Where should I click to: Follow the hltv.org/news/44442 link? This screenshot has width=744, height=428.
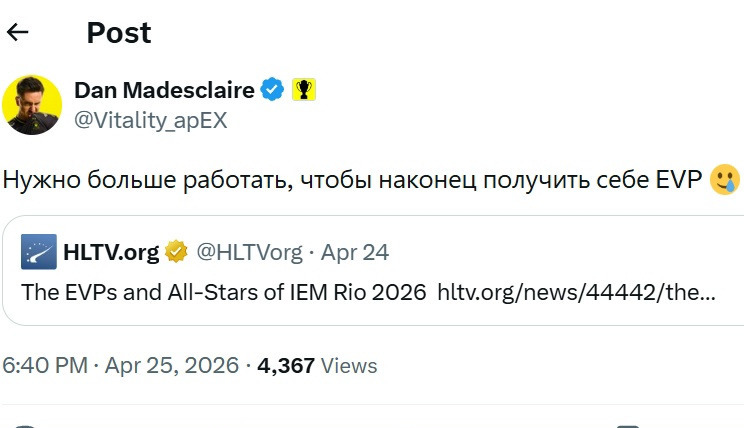coord(576,294)
